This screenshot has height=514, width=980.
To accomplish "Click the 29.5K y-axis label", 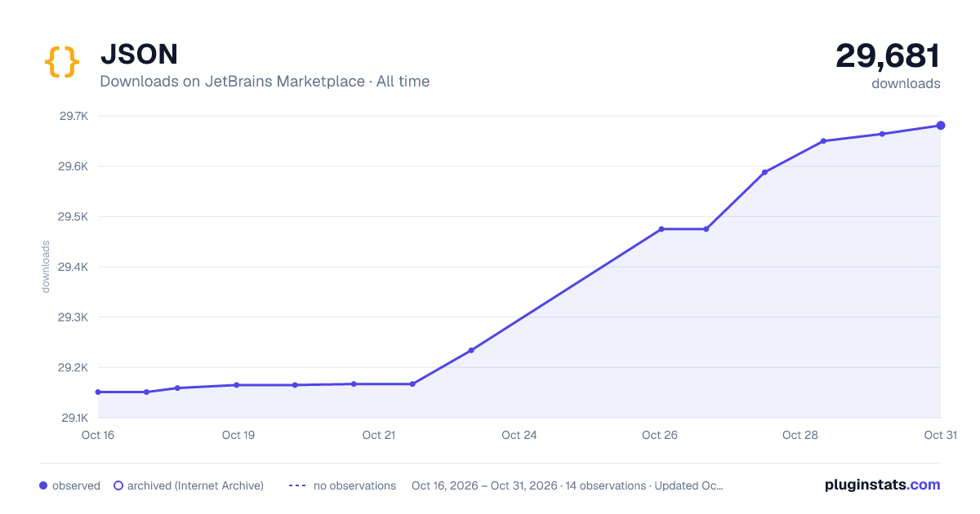I will pos(73,217).
